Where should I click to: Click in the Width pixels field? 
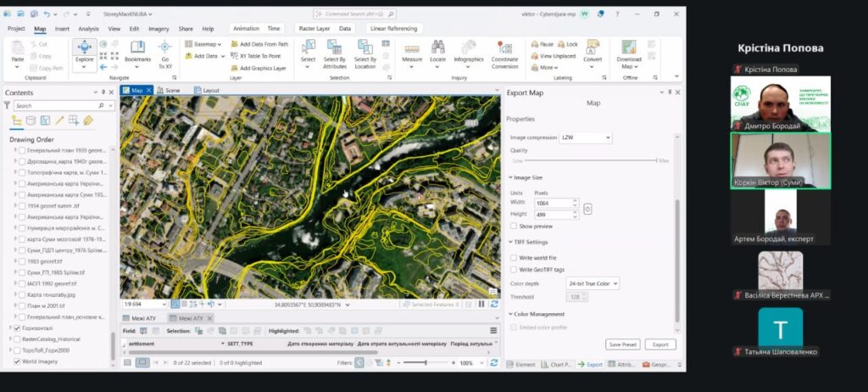[554, 204]
